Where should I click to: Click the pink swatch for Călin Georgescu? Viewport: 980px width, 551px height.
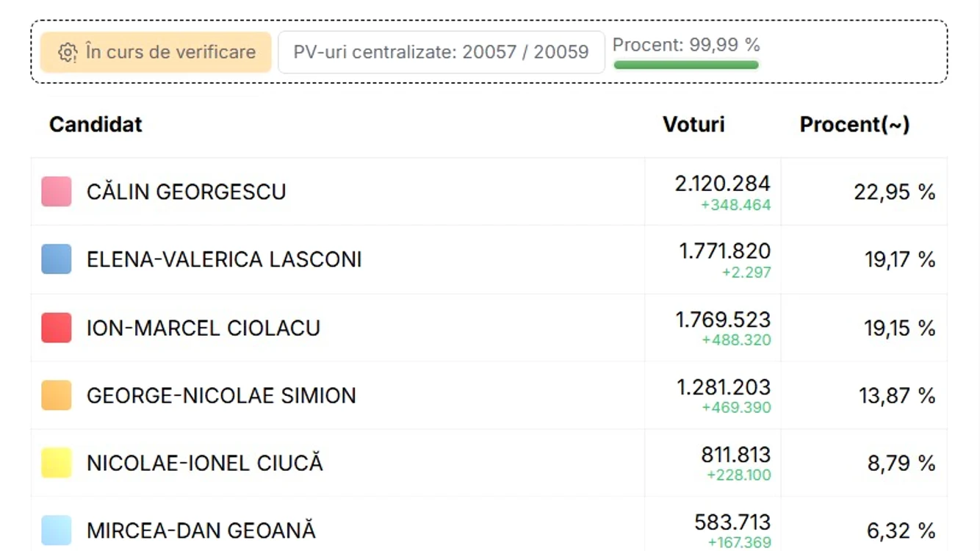(57, 192)
